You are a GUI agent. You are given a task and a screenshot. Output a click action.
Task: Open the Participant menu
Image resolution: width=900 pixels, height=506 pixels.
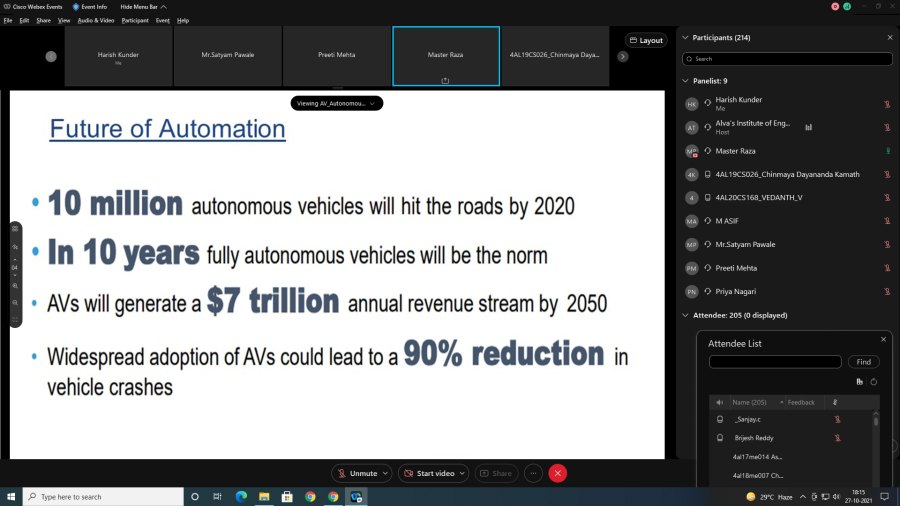coord(135,20)
